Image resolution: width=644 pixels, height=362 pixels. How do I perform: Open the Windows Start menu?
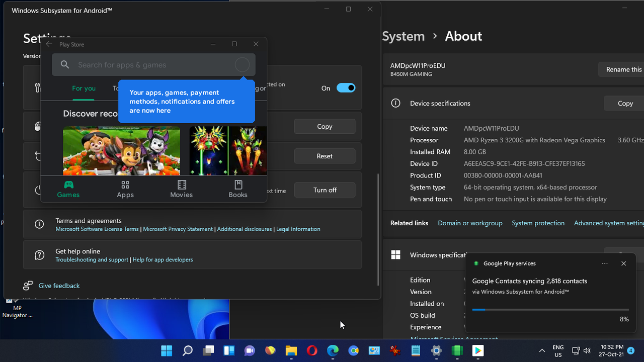(x=166, y=350)
